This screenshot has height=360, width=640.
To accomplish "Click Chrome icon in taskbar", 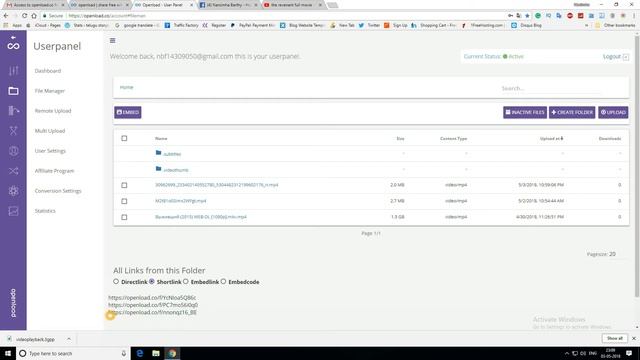I will [172, 353].
